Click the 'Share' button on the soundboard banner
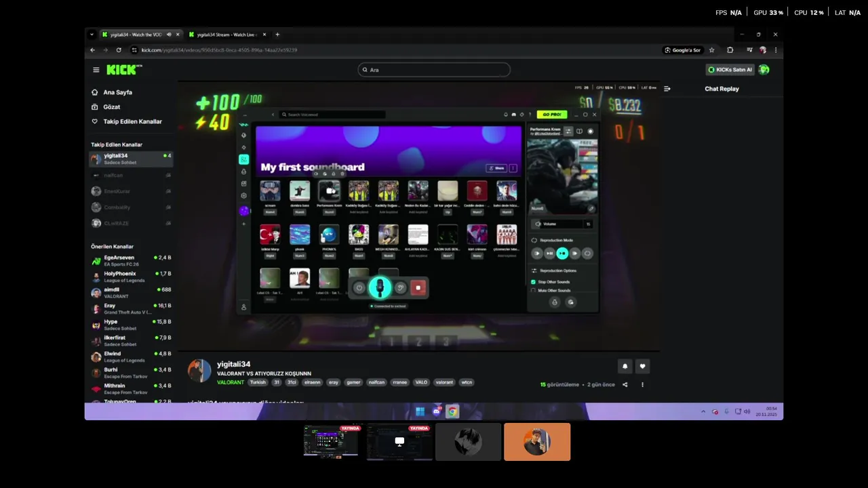Screen dimensions: 868x488 point(496,168)
